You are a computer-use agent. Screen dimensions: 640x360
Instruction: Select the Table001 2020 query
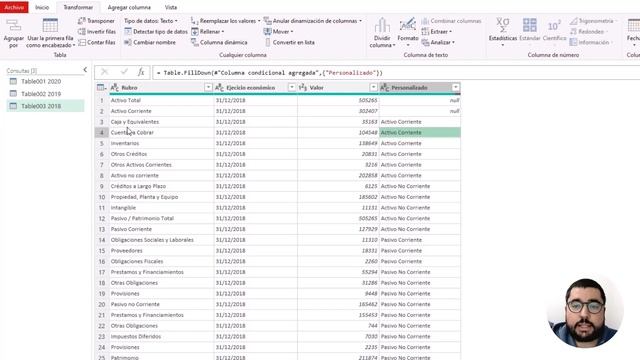coord(45,82)
